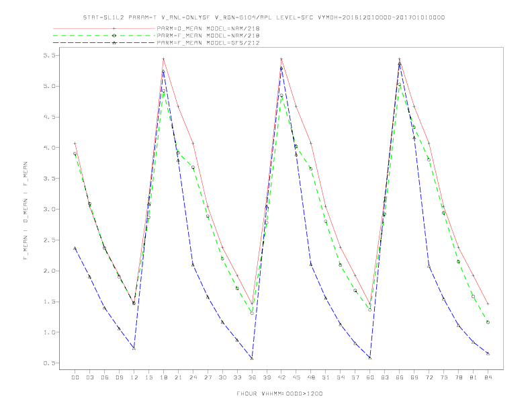Viewport: 532px width, 411px height.
Task: Click the y-axis label F_MEAN | O_MEAN | F_MEAN
Action: coord(26,211)
